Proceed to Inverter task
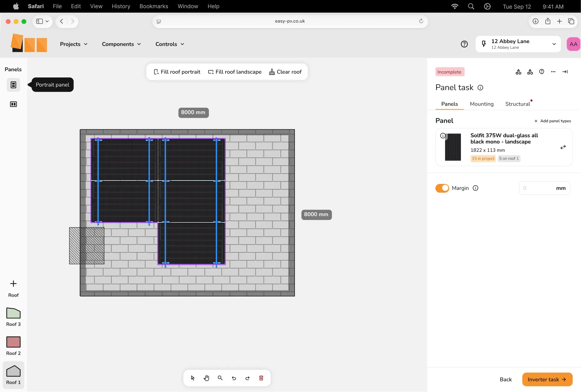This screenshot has height=392, width=581. click(547, 380)
